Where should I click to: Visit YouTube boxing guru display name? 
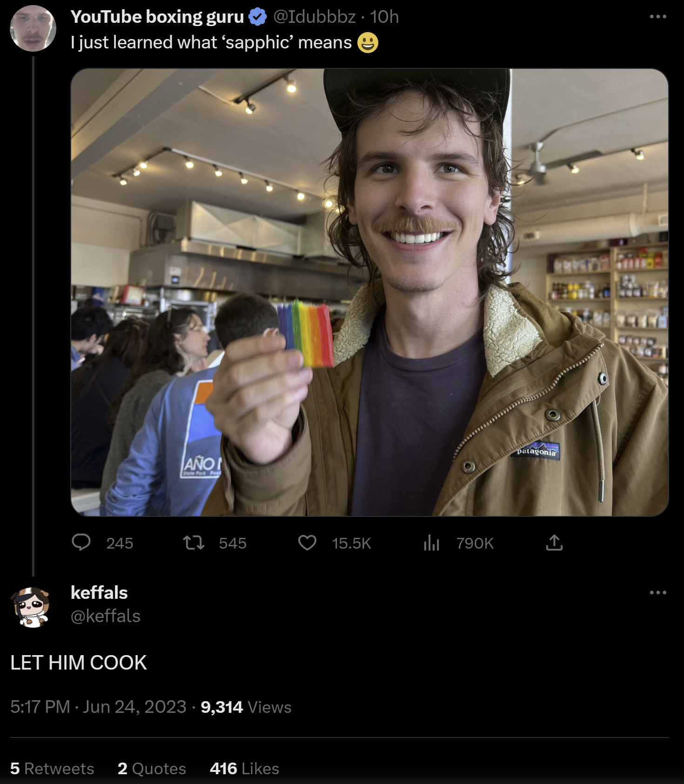[157, 17]
